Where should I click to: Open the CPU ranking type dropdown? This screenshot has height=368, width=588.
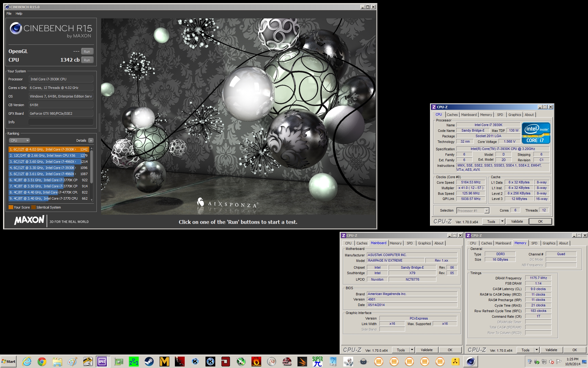(x=19, y=140)
